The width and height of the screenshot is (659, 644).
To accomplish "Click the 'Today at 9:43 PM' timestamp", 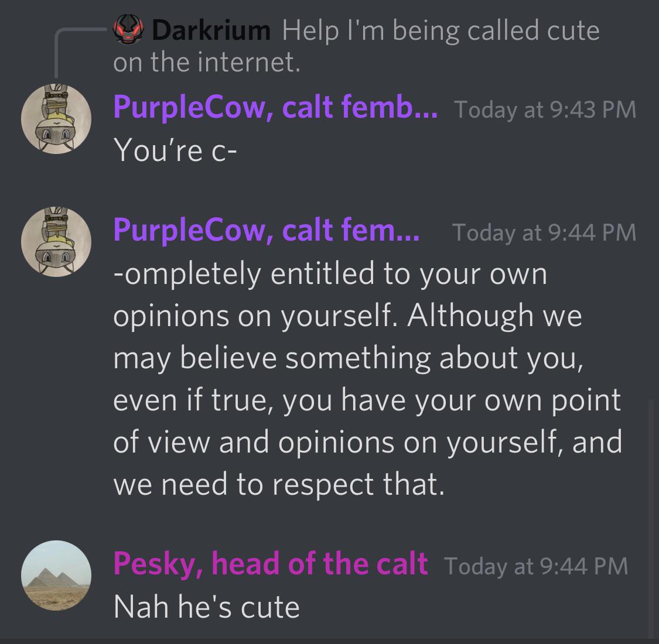I will 545,109.
